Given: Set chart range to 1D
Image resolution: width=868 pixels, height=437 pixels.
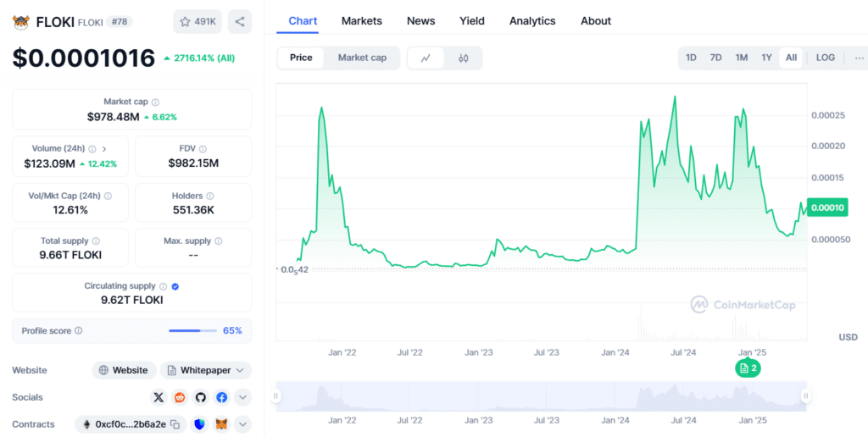Looking at the screenshot, I should coord(691,58).
